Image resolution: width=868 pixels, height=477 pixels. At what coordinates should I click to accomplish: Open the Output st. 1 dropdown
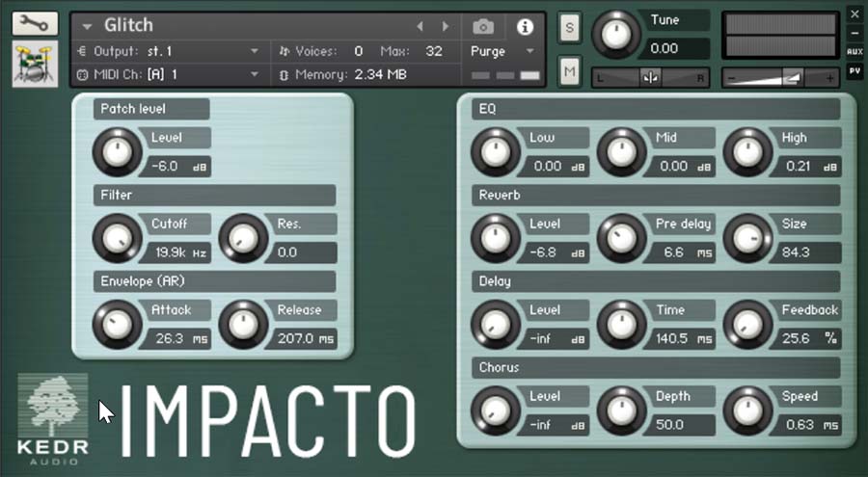[168, 51]
